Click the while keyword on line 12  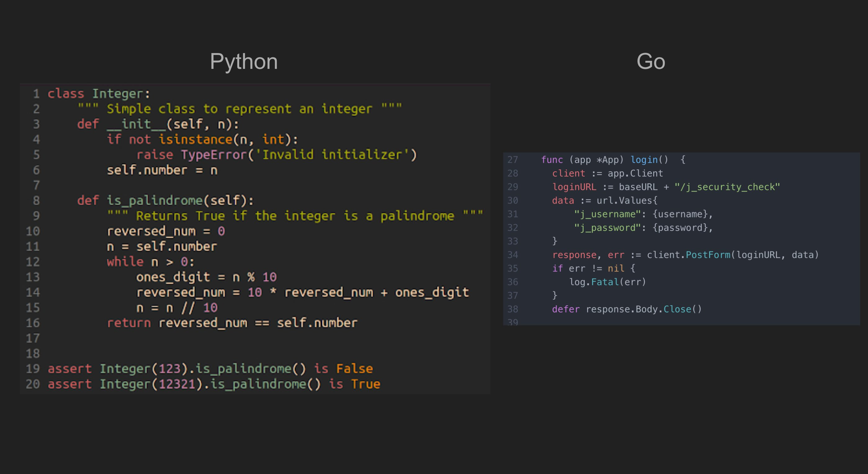125,262
